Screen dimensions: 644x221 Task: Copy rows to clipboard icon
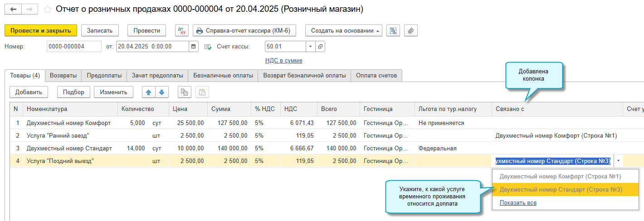(x=184, y=92)
